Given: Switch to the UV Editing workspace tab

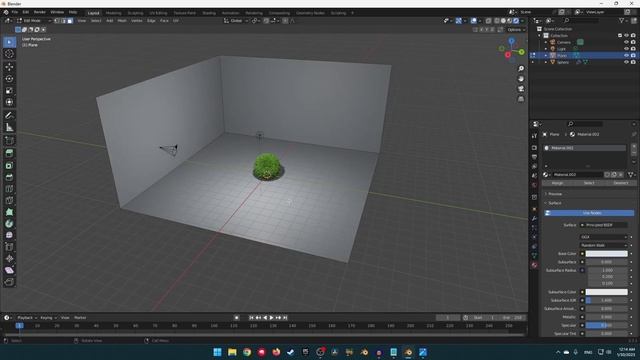Looking at the screenshot, I should (x=158, y=13).
